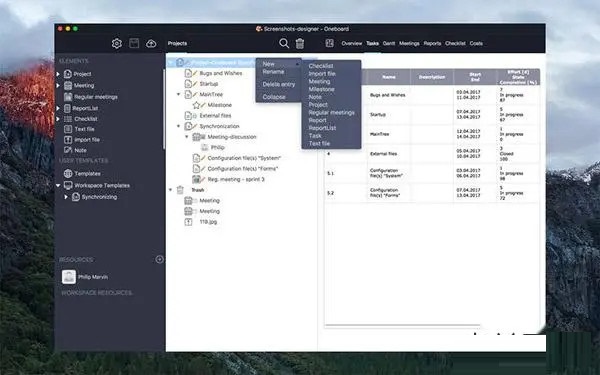This screenshot has width=600, height=375.
Task: Add a resource with the plus icon
Action: [x=160, y=259]
